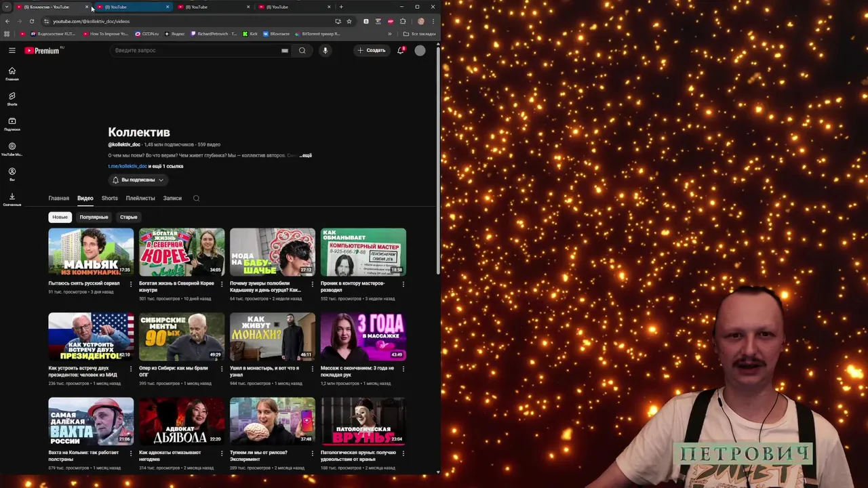
Task: Click the YouTube search input field
Action: [197, 50]
